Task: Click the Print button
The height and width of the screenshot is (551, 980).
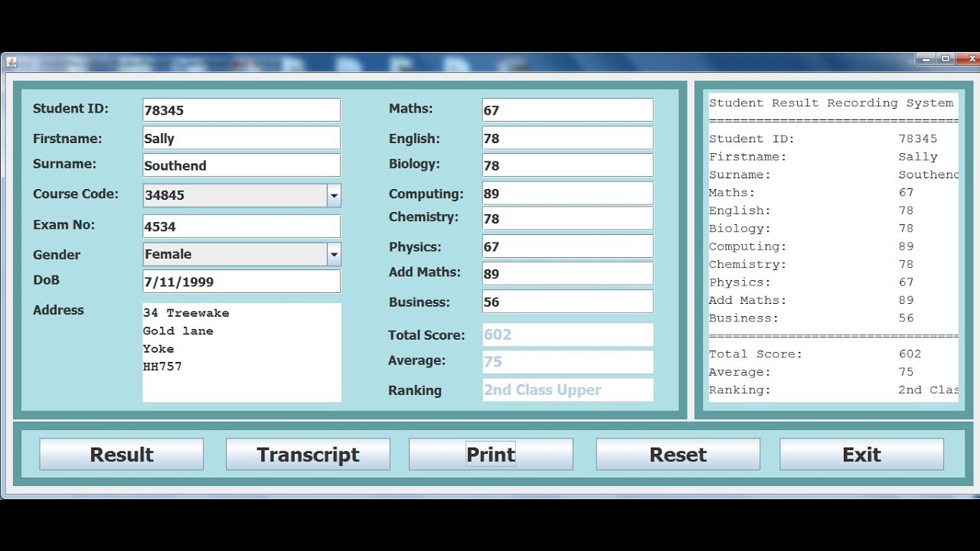Action: pos(491,454)
